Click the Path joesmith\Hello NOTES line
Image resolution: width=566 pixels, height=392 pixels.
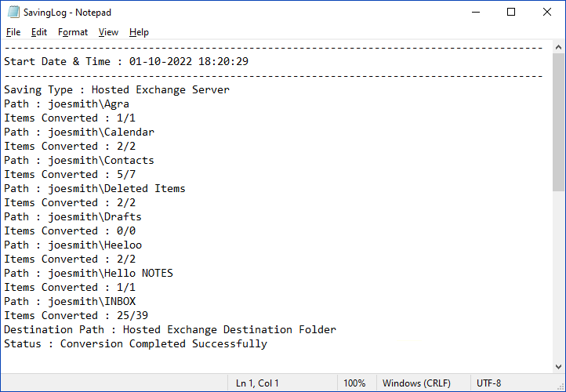[89, 274]
